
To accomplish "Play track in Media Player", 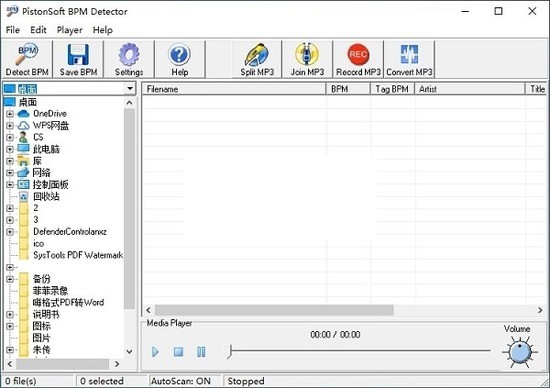I will (155, 352).
